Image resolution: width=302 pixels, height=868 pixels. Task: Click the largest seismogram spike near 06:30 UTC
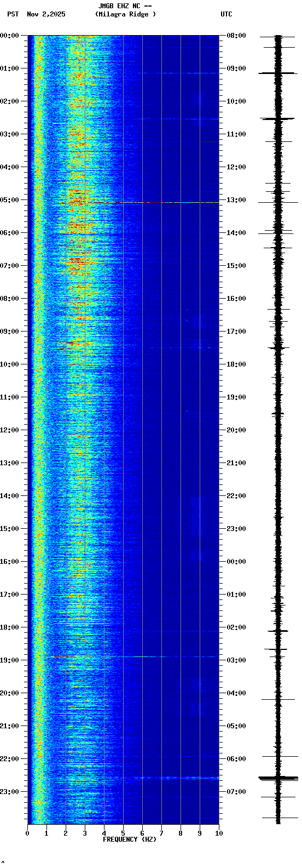click(x=278, y=778)
